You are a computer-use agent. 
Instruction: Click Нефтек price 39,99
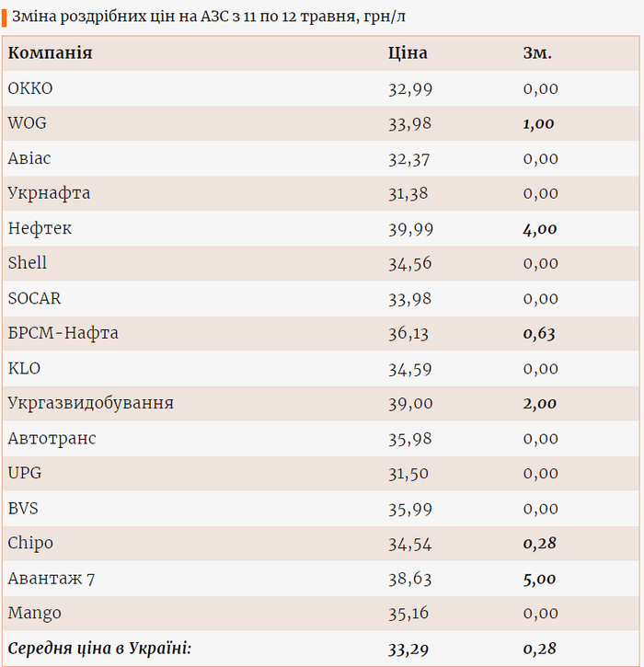coord(410,228)
